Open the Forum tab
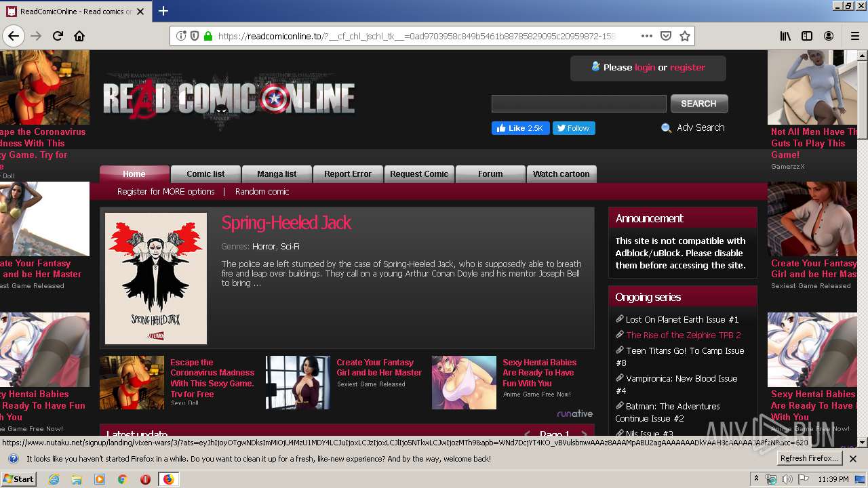Viewport: 868px width, 488px height. pyautogui.click(x=490, y=174)
